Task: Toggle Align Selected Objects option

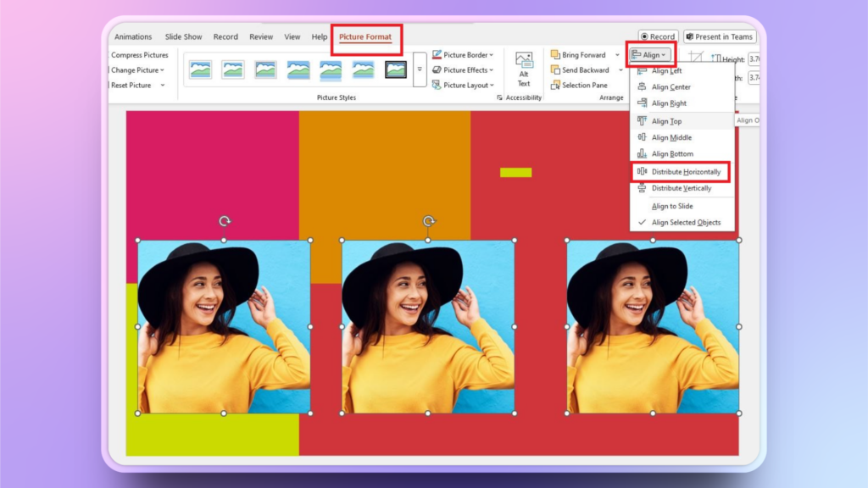Action: point(682,223)
